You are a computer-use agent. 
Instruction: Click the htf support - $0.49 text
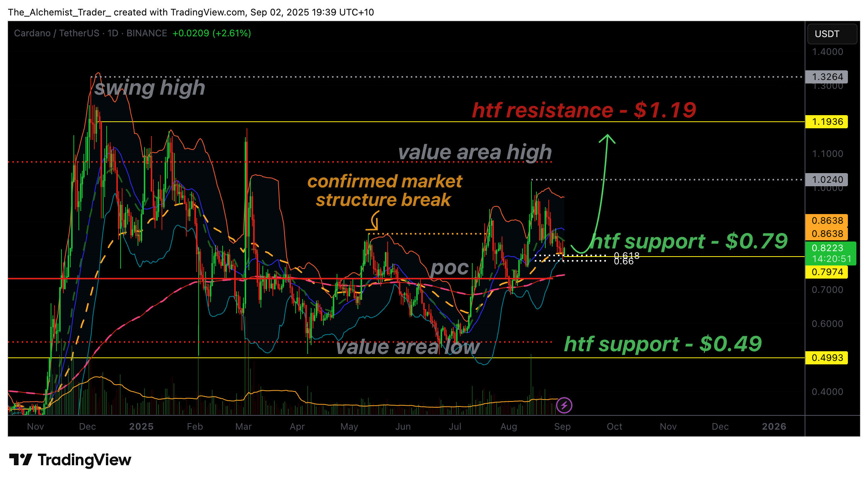pos(662,344)
